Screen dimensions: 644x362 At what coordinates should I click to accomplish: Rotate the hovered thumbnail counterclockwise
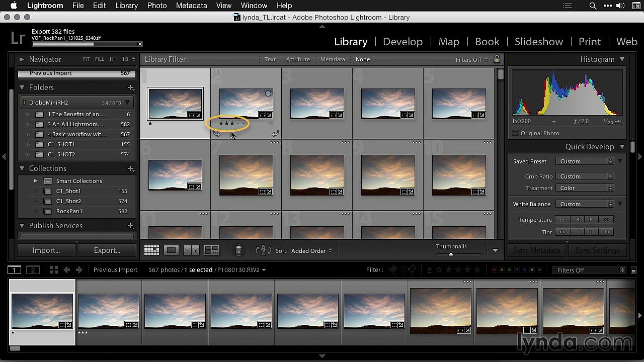217,134
